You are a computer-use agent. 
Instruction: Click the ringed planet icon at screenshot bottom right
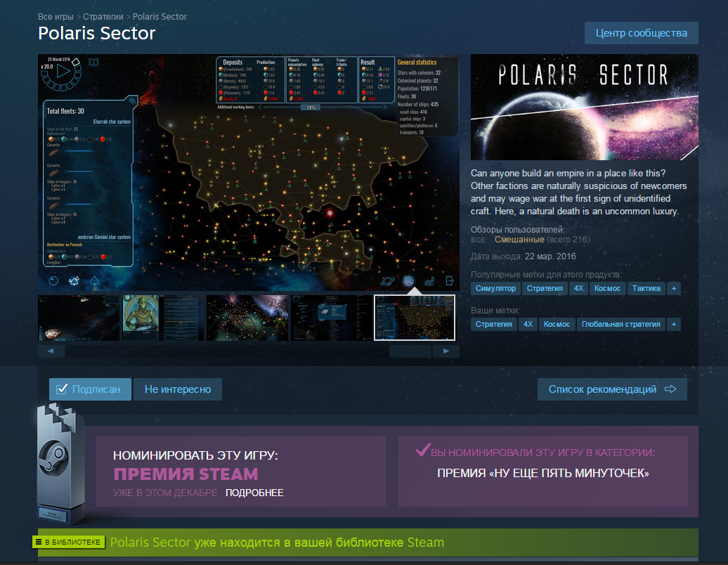(x=388, y=280)
